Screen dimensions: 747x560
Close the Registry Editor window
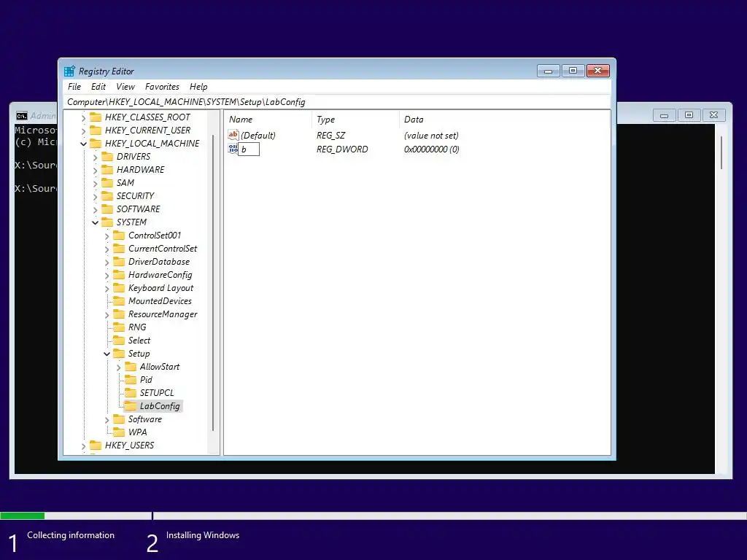(x=598, y=71)
